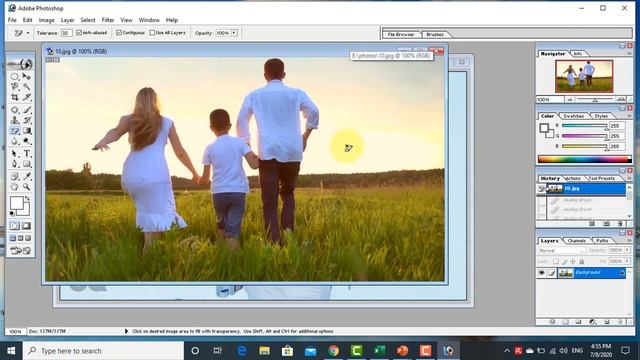This screenshot has width=640, height=360.
Task: Open the File menu
Action: [12, 20]
